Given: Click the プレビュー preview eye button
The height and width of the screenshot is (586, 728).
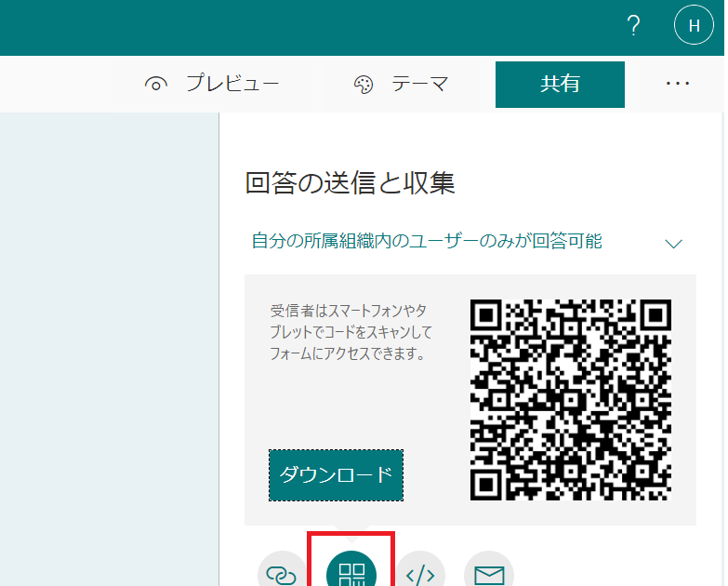Looking at the screenshot, I should (212, 84).
